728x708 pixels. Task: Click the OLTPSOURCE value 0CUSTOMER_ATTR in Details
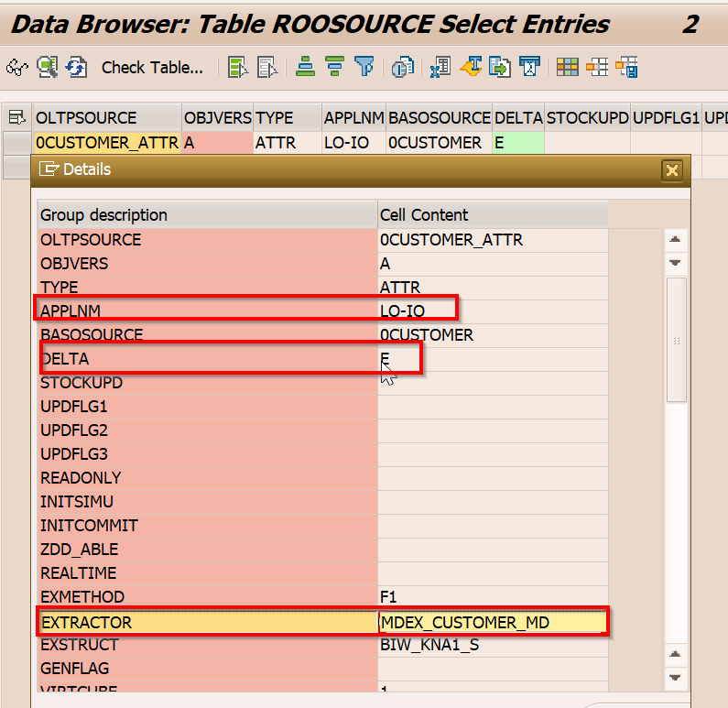click(x=493, y=240)
